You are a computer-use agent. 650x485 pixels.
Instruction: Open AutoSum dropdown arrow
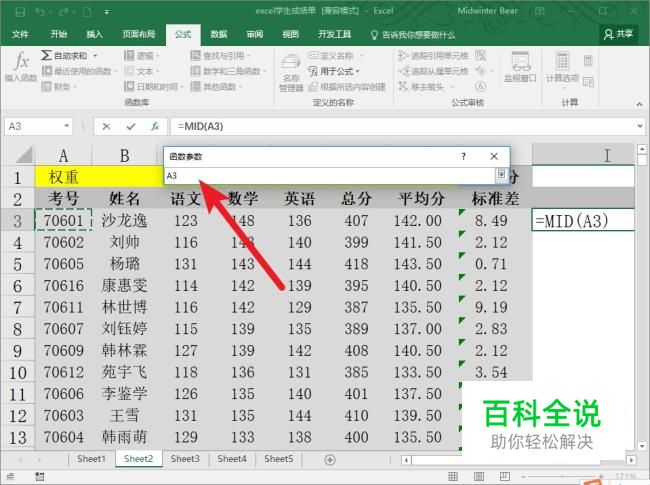tap(95, 56)
